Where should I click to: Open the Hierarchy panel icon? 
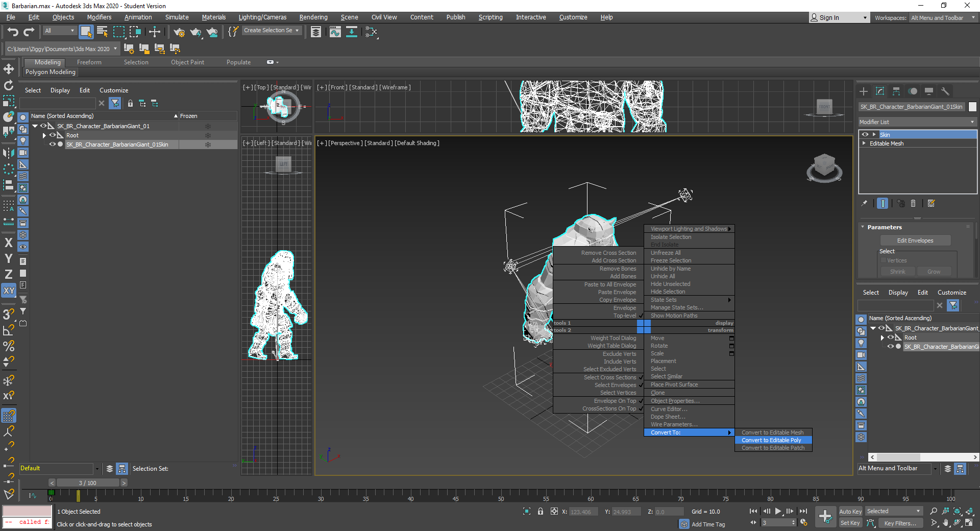[x=896, y=91]
